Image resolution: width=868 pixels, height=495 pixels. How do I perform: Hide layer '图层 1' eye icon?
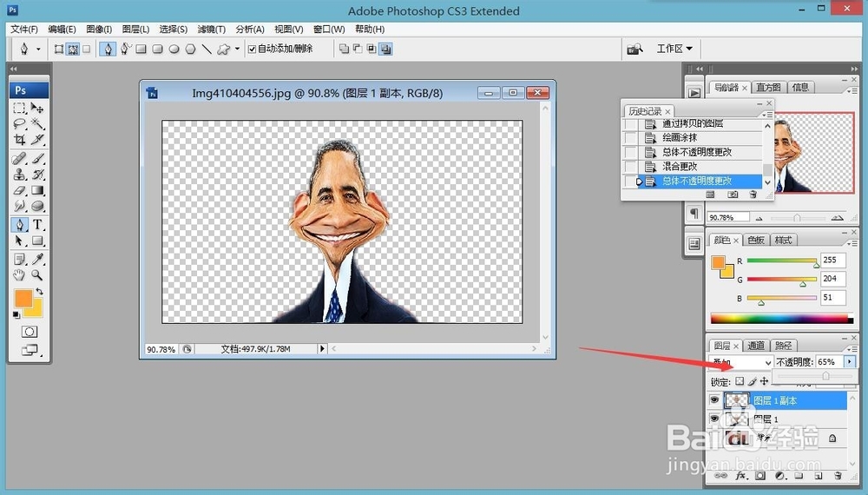point(714,419)
